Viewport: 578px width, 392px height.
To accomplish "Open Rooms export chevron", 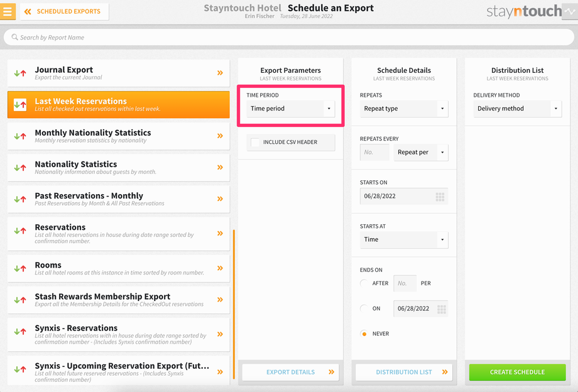I will [x=220, y=268].
